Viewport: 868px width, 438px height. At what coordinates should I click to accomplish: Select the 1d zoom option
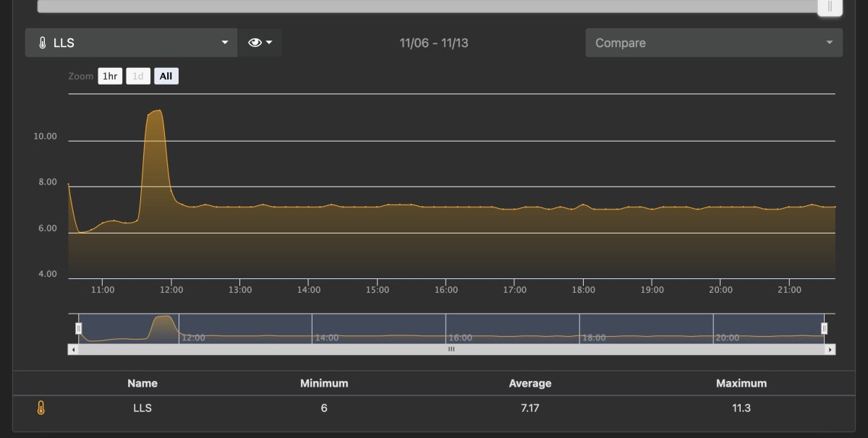point(138,76)
